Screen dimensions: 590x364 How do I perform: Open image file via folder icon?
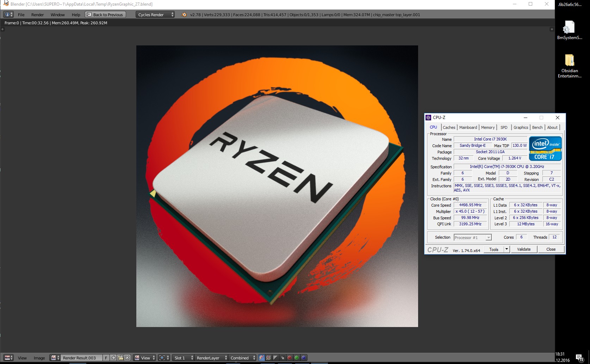[x=120, y=358]
